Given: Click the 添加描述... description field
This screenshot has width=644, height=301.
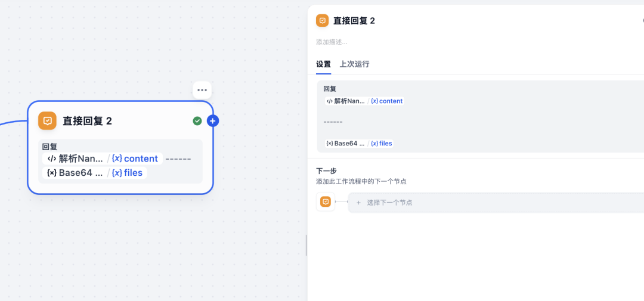Looking at the screenshot, I should point(332,42).
